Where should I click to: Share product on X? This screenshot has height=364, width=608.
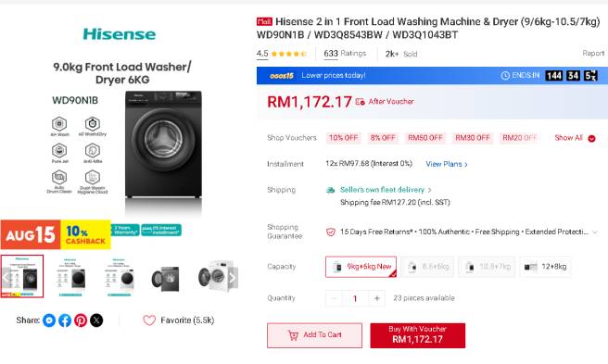(96, 320)
